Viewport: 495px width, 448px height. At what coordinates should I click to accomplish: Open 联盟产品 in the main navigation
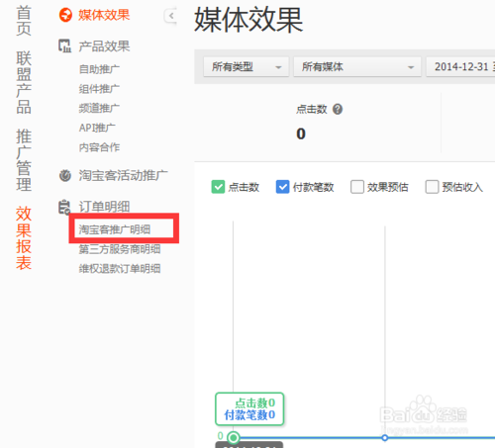click(x=24, y=82)
